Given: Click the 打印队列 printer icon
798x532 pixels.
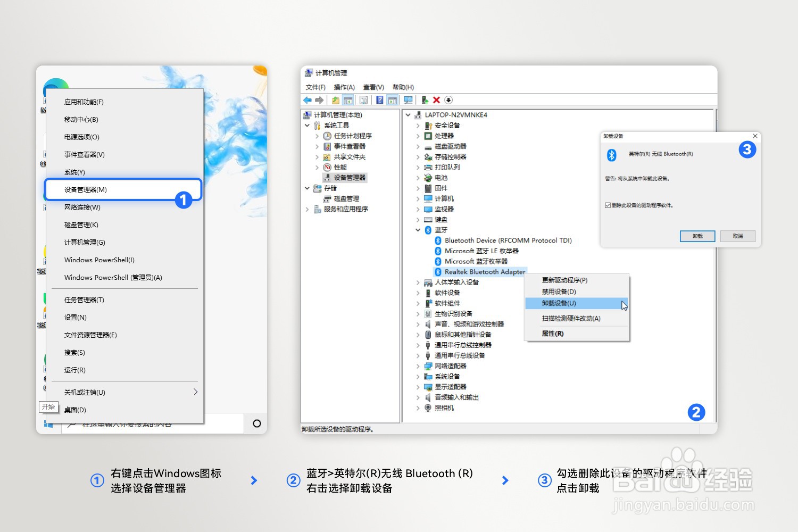Looking at the screenshot, I should tap(428, 168).
